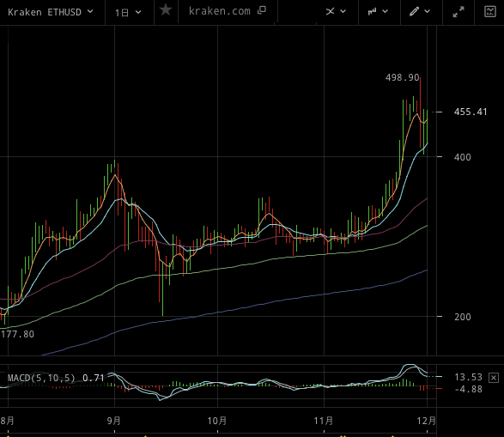
Task: Expand the 1日 timeframe dropdown
Action: tap(128, 13)
